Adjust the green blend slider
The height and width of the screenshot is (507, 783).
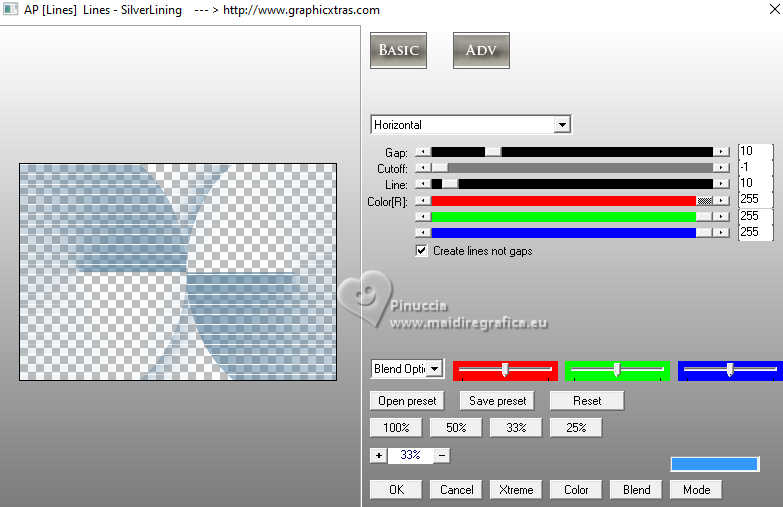click(x=617, y=370)
